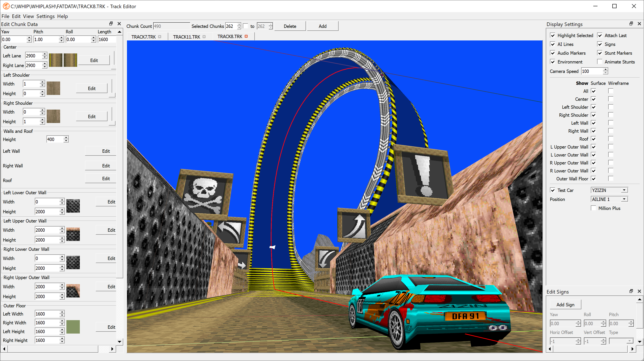Close the Edit Signs panel
Image resolution: width=644 pixels, height=361 pixels.
(639, 291)
